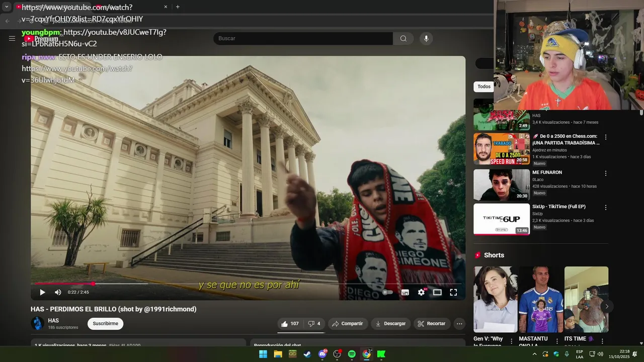Open the ITS TIME short thumbnail
Screen dimensions: 644x362
click(x=586, y=299)
